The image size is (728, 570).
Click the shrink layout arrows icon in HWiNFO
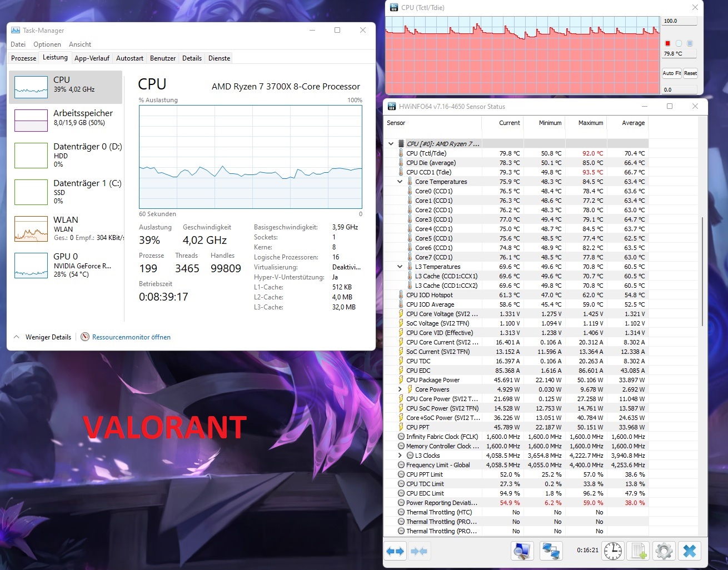click(418, 551)
